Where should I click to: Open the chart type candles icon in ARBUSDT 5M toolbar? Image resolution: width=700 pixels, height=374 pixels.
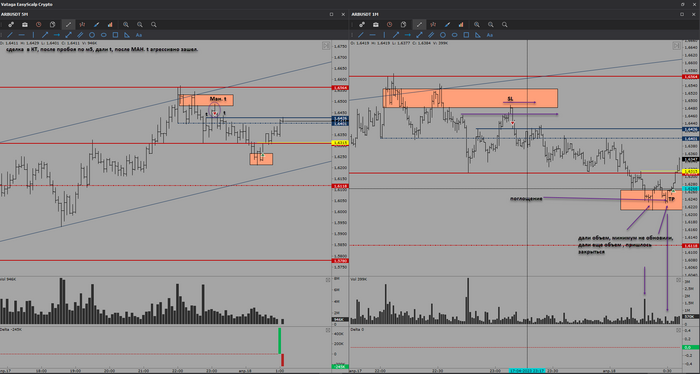(82, 25)
